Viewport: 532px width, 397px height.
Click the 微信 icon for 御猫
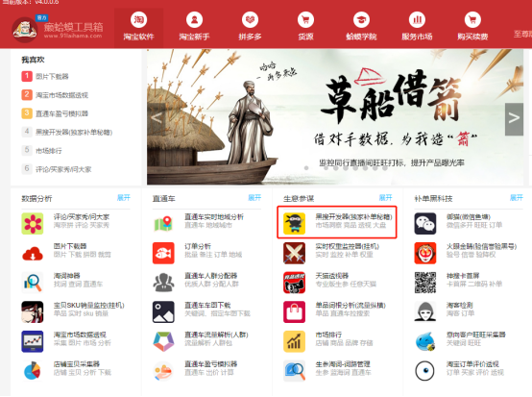[x=425, y=223]
